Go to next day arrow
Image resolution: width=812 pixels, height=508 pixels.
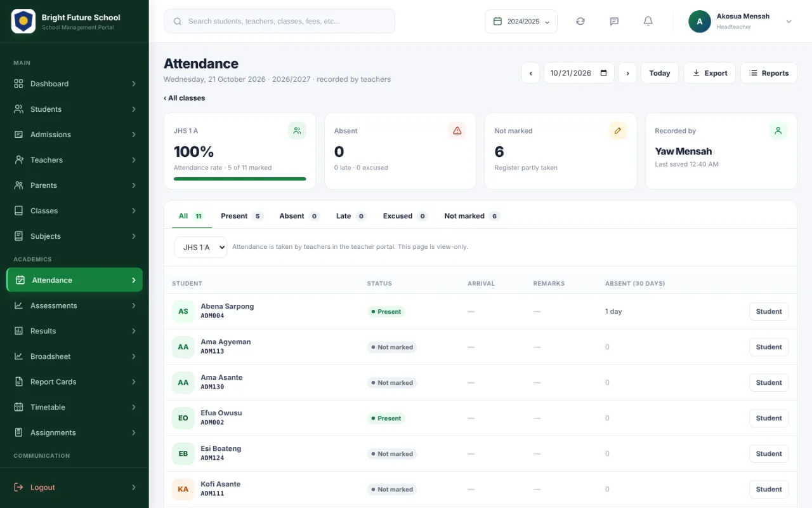coord(627,73)
